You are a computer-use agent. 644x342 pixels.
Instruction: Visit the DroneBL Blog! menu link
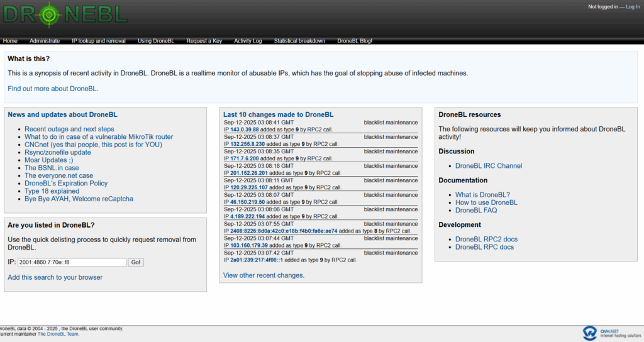[x=355, y=41]
